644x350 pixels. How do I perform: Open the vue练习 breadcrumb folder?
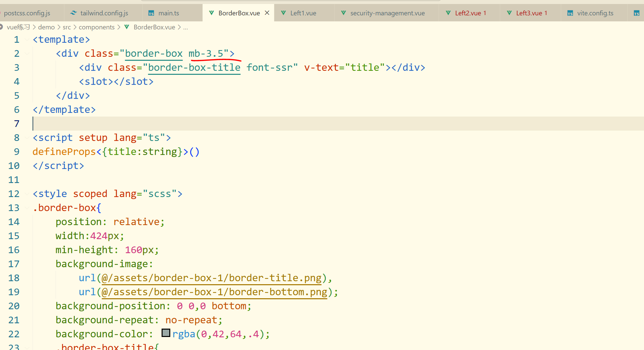tap(18, 27)
